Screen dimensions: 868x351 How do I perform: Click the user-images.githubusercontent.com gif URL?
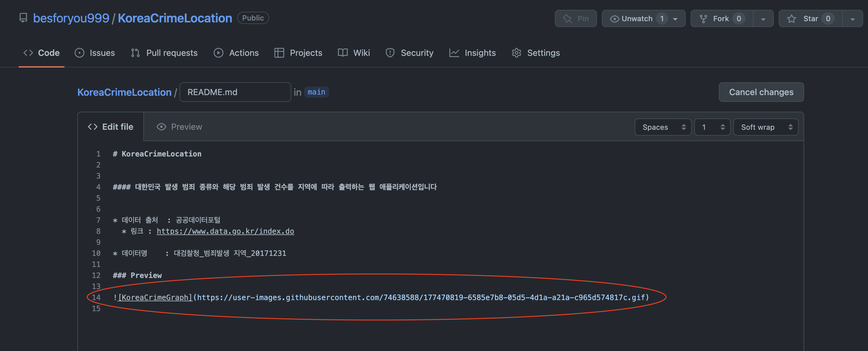(421, 297)
